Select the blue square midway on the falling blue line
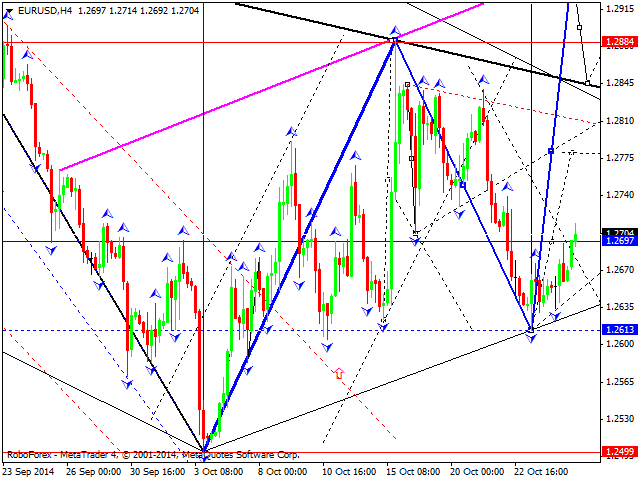The width and height of the screenshot is (640, 480). (462, 185)
